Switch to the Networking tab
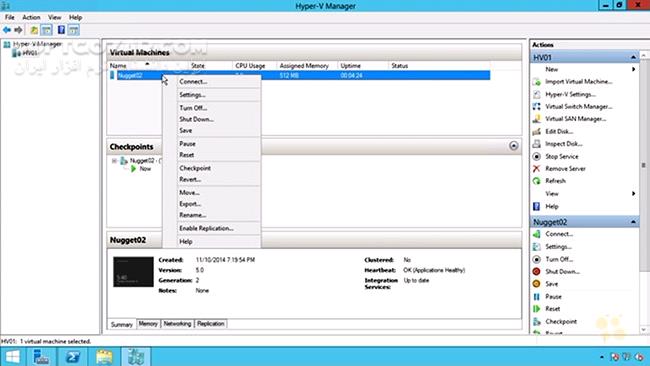Viewport: 650px width, 366px height. [177, 324]
